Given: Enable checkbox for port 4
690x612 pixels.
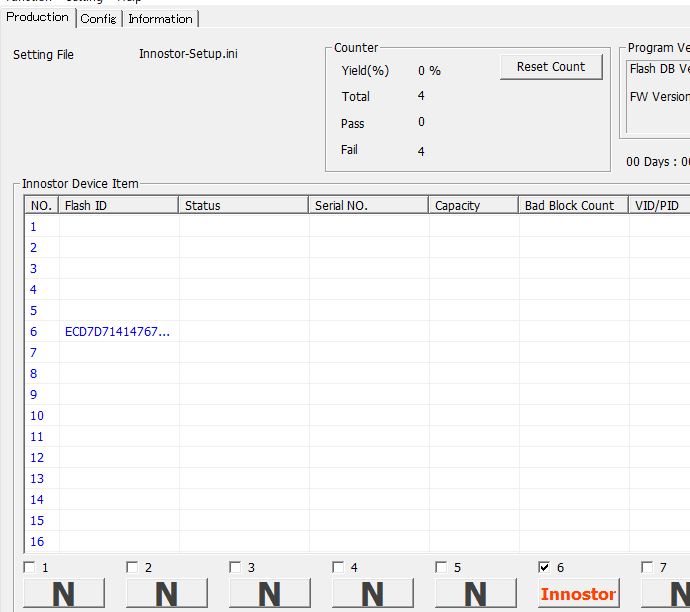Looking at the screenshot, I should [x=338, y=567].
